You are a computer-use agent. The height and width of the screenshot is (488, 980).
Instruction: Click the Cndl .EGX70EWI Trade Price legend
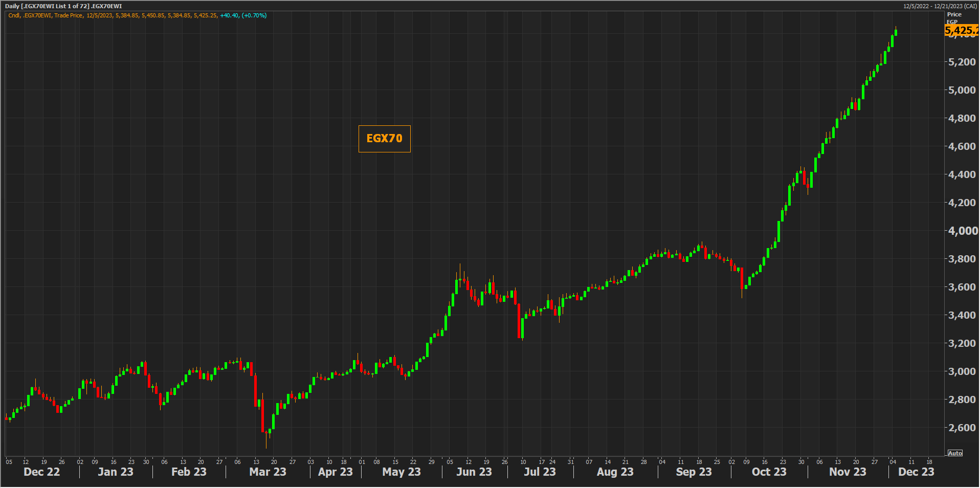click(x=46, y=15)
